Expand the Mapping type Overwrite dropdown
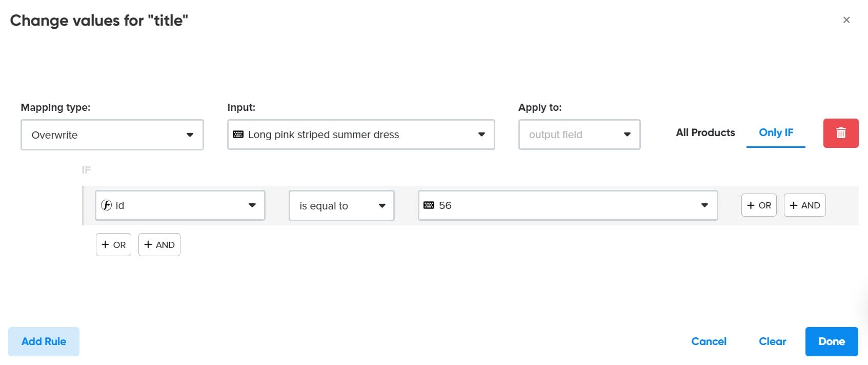The height and width of the screenshot is (365, 868). (x=190, y=135)
